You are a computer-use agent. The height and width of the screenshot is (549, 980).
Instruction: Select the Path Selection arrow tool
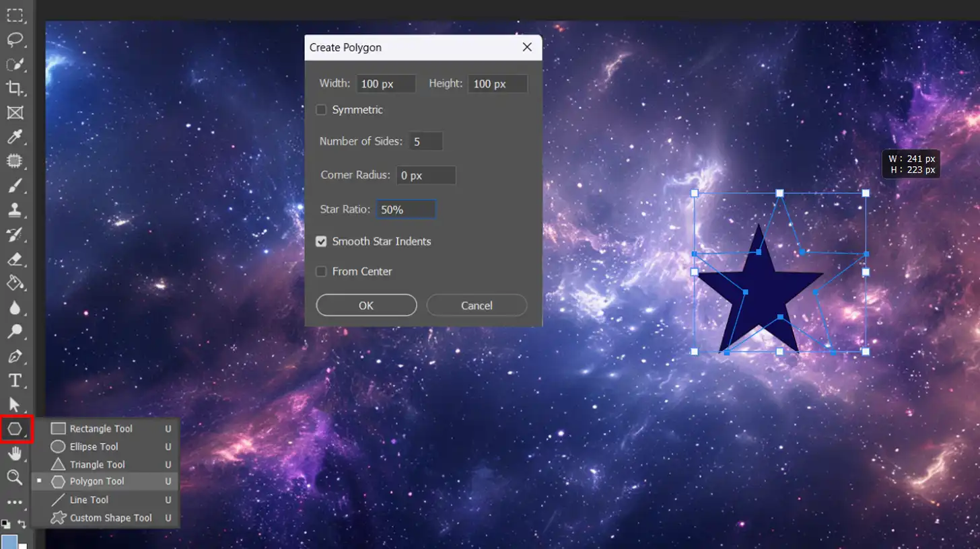pos(15,404)
